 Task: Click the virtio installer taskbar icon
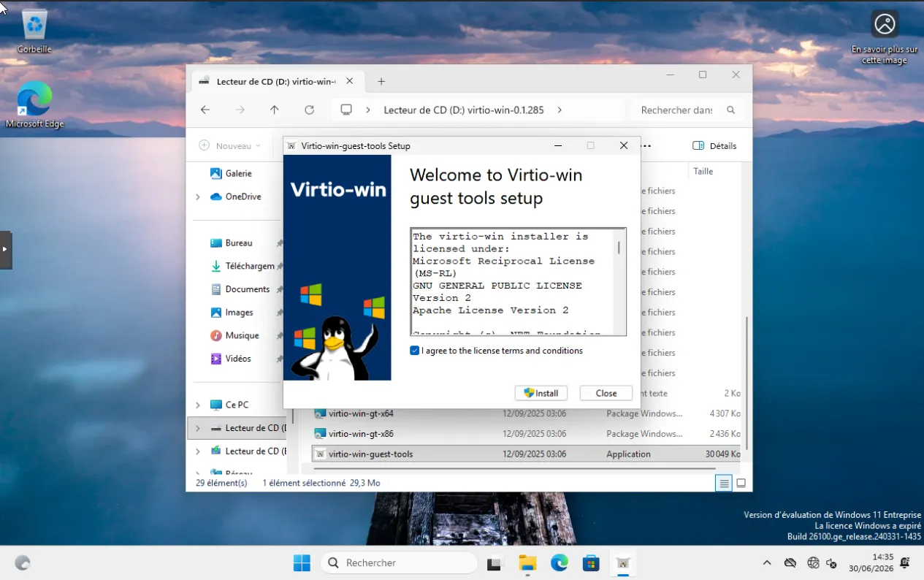[623, 562]
